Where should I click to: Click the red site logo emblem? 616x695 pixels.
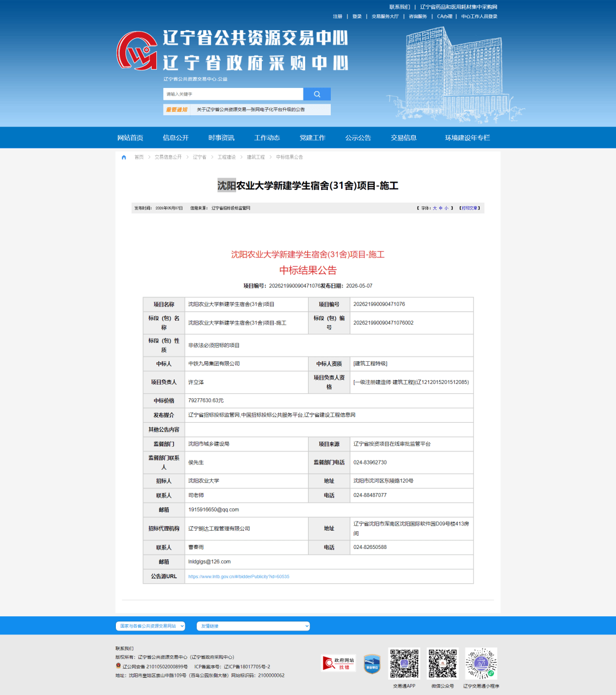pos(137,51)
